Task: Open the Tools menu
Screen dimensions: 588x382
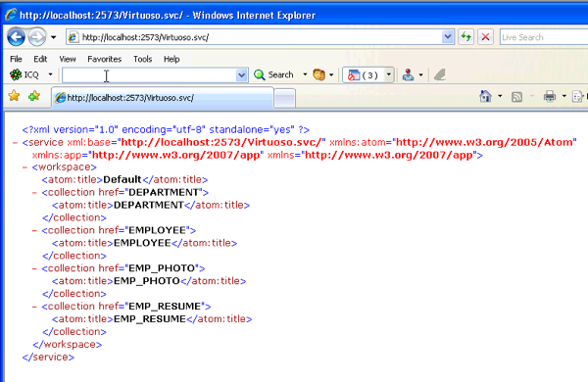Action: [142, 59]
